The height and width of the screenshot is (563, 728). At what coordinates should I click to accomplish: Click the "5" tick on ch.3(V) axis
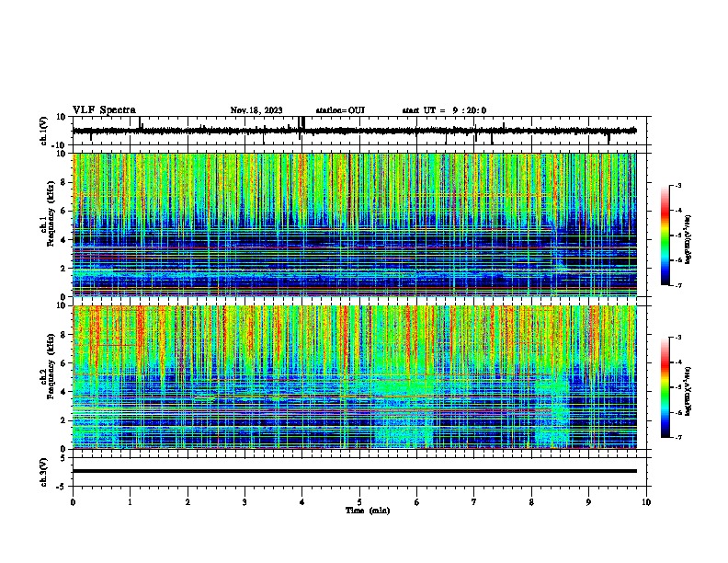pyautogui.click(x=63, y=458)
